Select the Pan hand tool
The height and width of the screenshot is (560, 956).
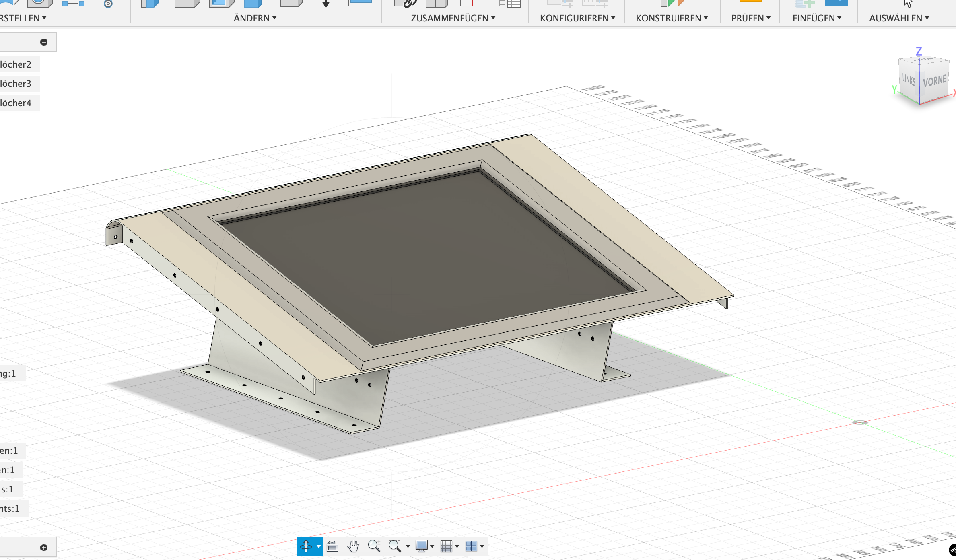tap(353, 546)
